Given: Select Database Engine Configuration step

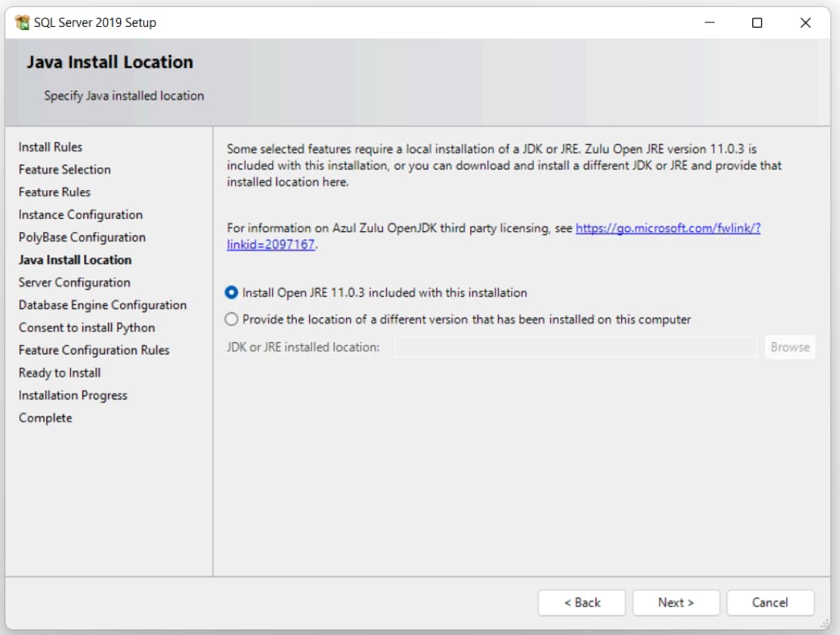Looking at the screenshot, I should point(102,305).
